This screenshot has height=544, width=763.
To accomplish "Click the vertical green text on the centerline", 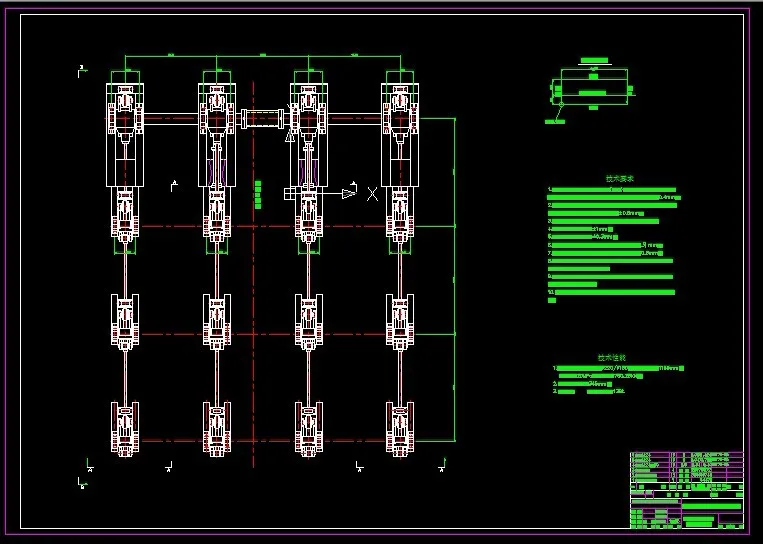I will coord(258,195).
